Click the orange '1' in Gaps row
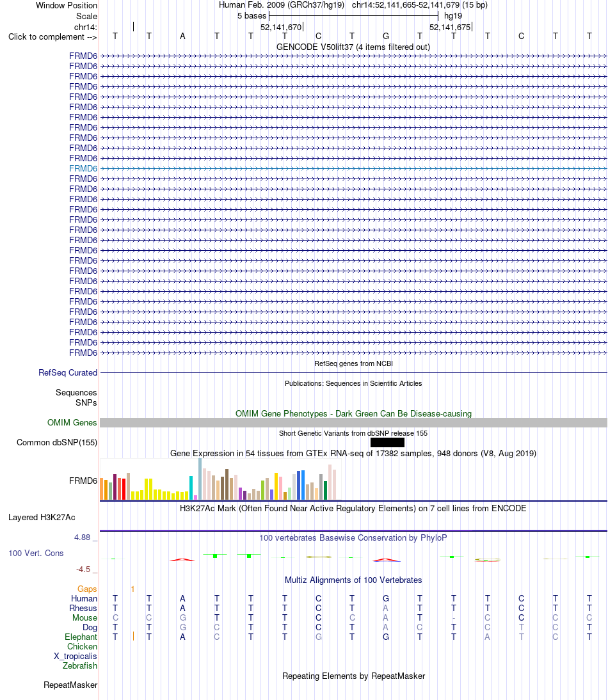Viewport: 608px width, 700px height. point(132,589)
